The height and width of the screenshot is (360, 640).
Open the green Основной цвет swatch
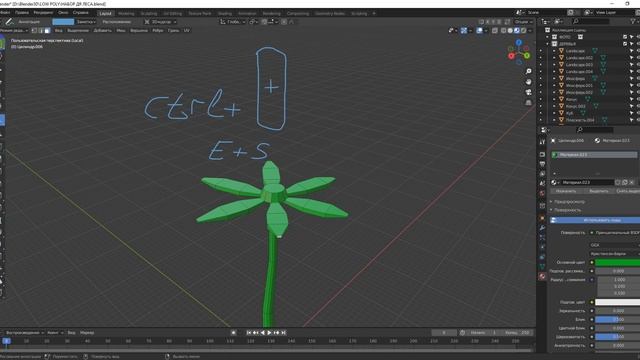click(617, 262)
